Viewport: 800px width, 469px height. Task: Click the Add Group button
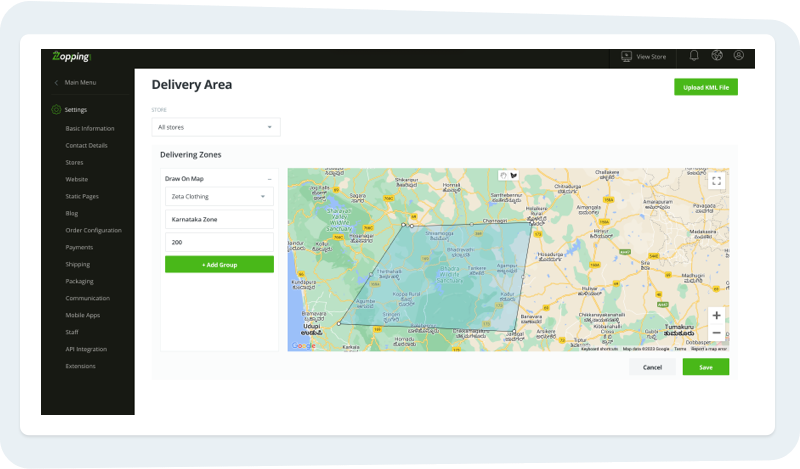(x=219, y=264)
